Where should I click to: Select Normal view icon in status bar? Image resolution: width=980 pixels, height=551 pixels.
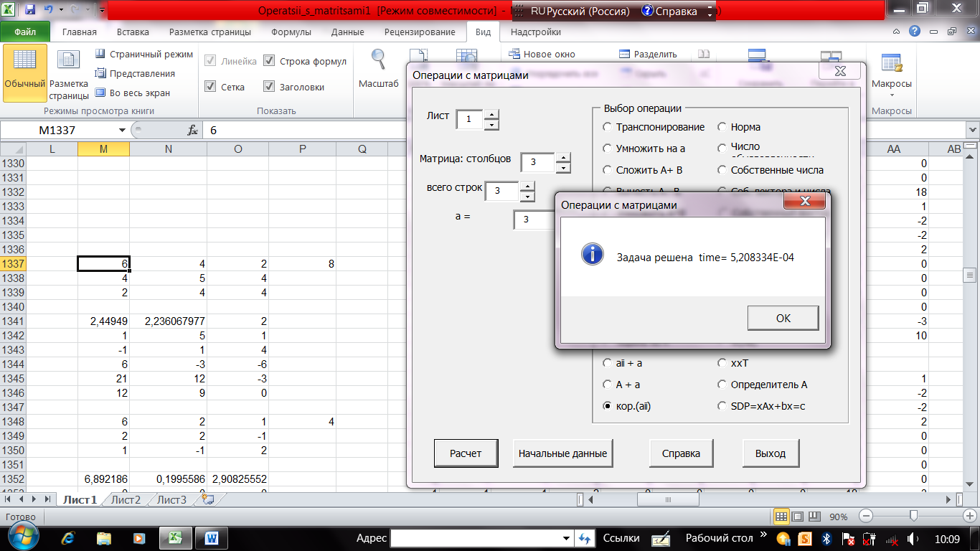tap(781, 517)
